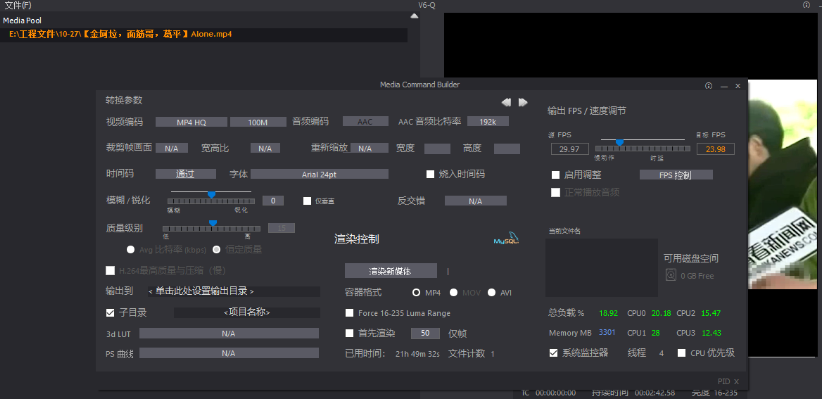Select the MP4 container format
The image size is (822, 399).
416,292
